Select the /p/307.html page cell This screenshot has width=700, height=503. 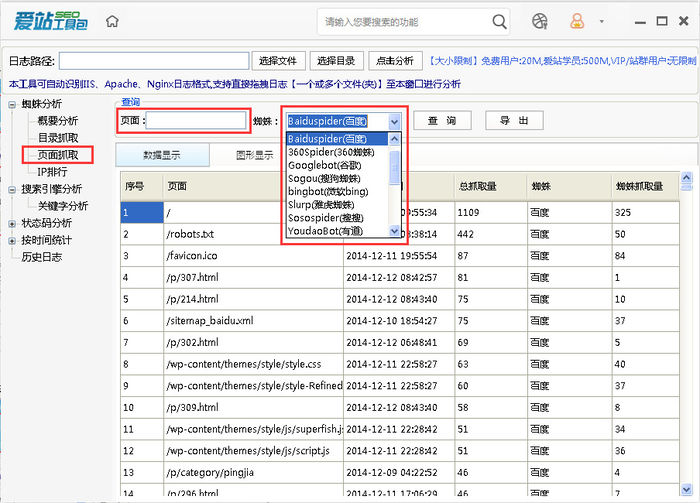point(253,278)
